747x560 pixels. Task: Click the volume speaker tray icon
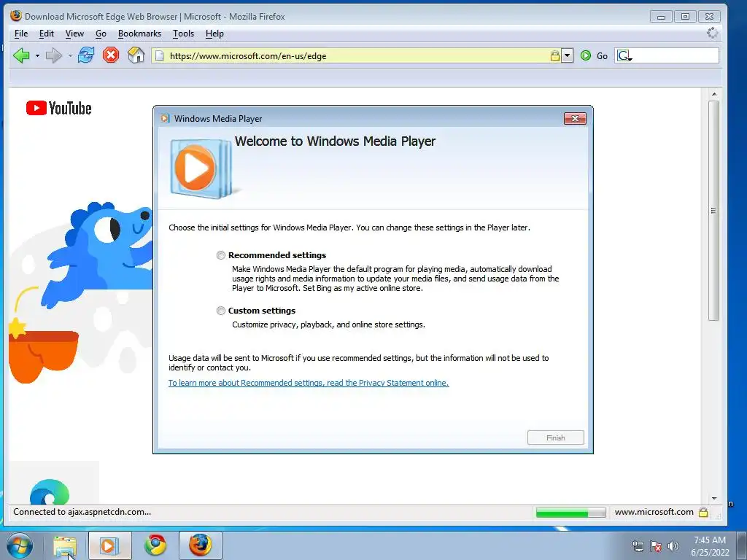(x=673, y=546)
